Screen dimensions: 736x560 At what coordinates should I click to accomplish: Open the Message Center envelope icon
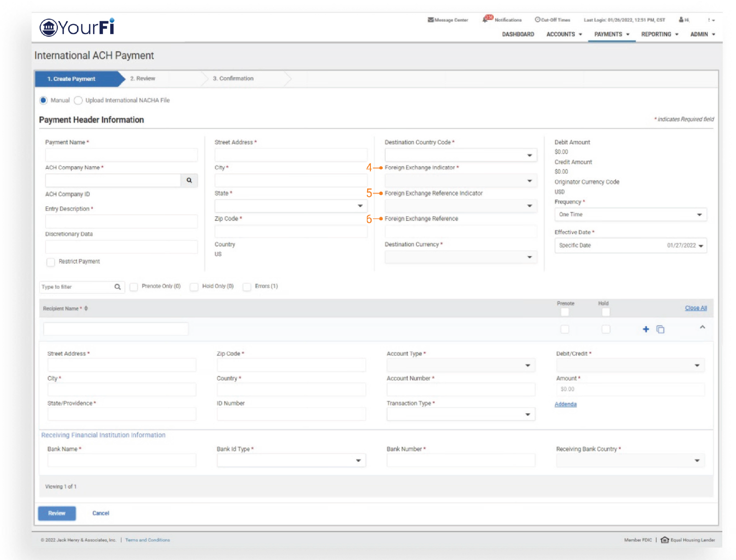(x=431, y=20)
